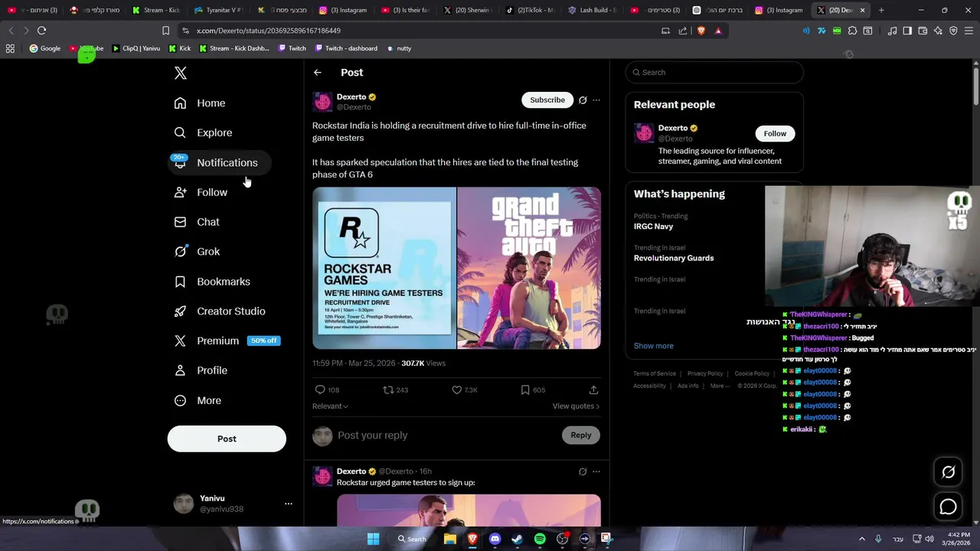Open Dexerto avatar on the main post
The width and height of the screenshot is (980, 551).
pyautogui.click(x=323, y=102)
